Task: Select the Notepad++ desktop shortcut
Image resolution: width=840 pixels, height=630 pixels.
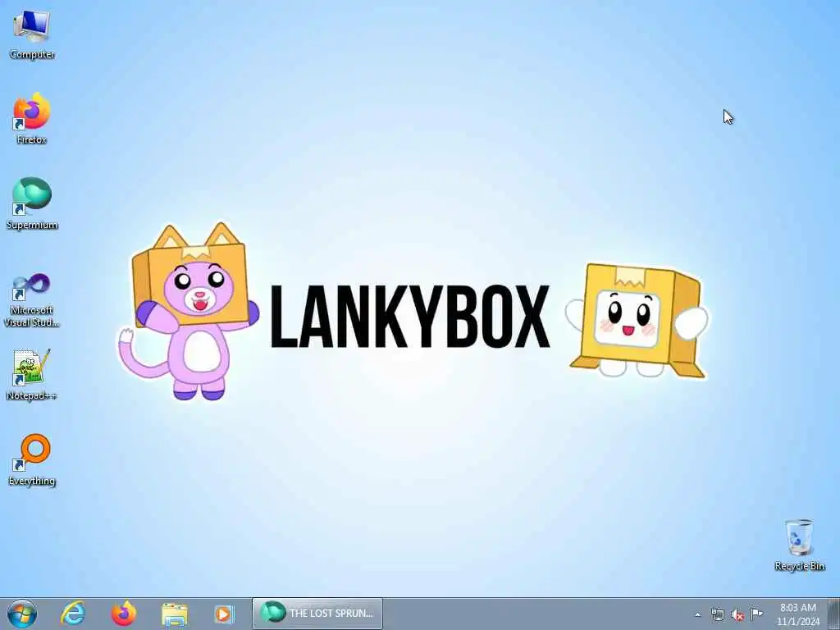Action: [x=32, y=375]
